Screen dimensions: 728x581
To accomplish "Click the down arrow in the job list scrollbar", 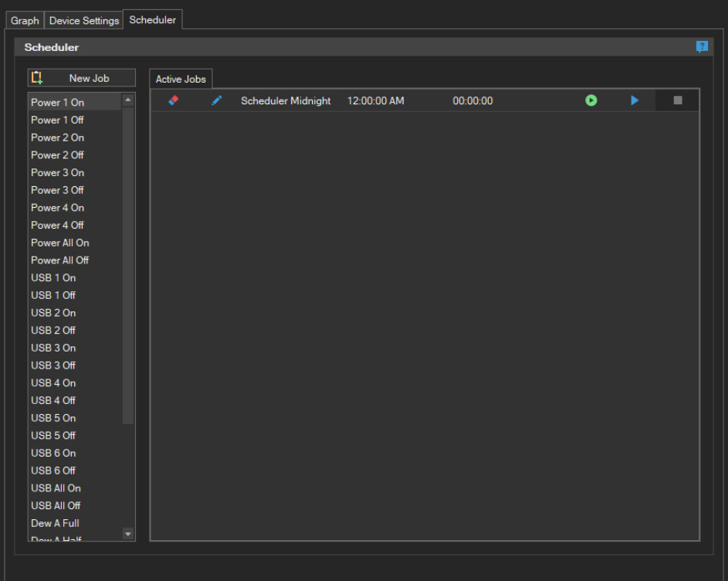I will click(128, 534).
